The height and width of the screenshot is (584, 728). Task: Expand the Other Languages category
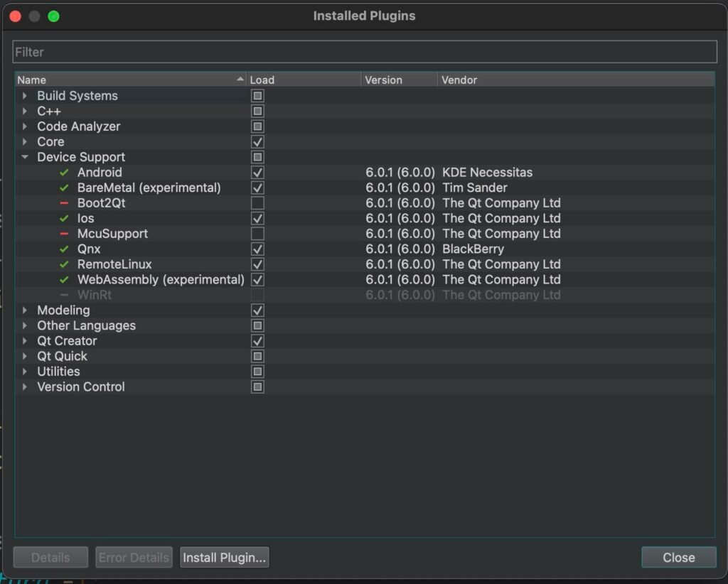tap(25, 325)
